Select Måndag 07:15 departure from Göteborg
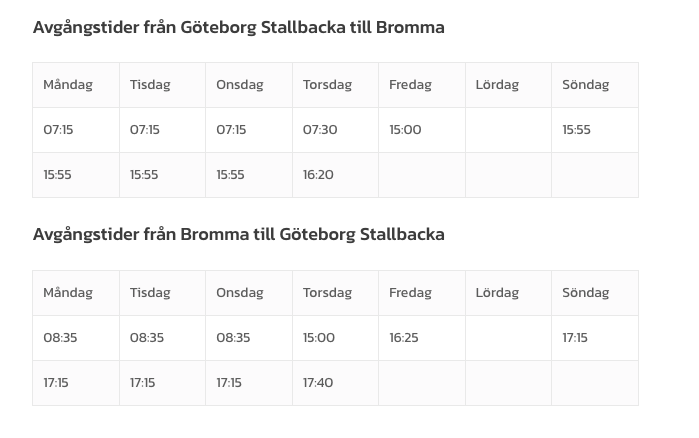Screen dimensions: 699x438 (58, 130)
